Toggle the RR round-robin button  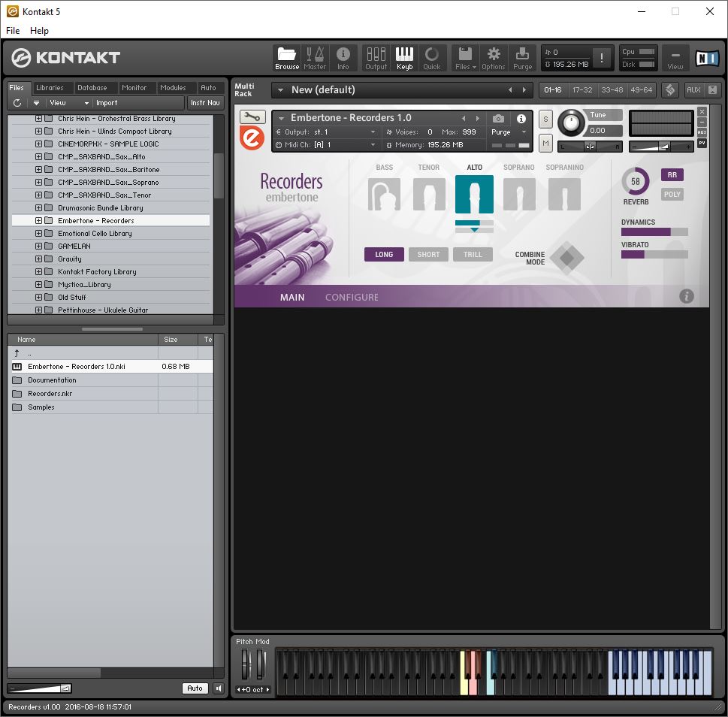pos(672,174)
